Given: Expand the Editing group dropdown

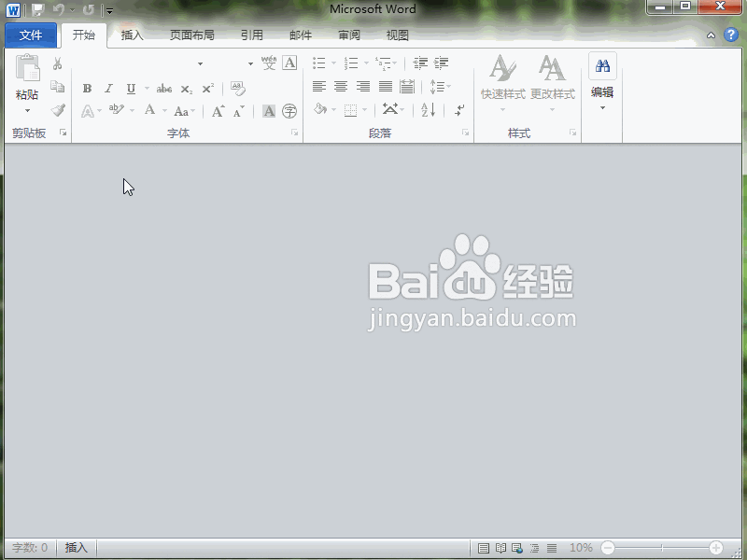Looking at the screenshot, I should click(602, 108).
